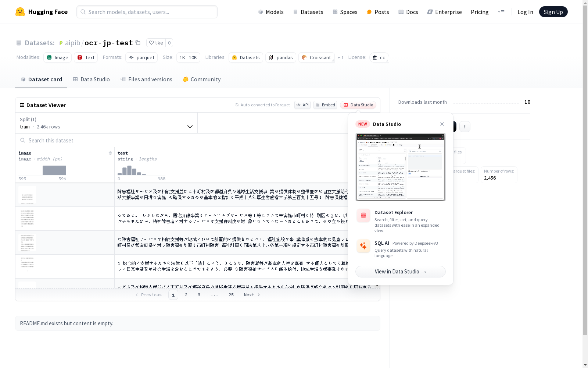Like the ocr-jp-test dataset
Image resolution: width=588 pixels, height=368 pixels.
pos(156,43)
